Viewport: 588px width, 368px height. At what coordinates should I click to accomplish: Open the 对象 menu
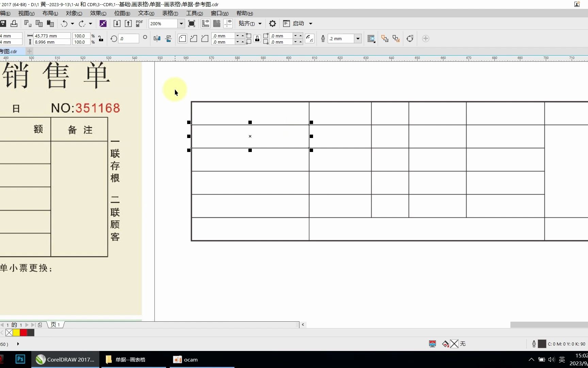tap(74, 13)
